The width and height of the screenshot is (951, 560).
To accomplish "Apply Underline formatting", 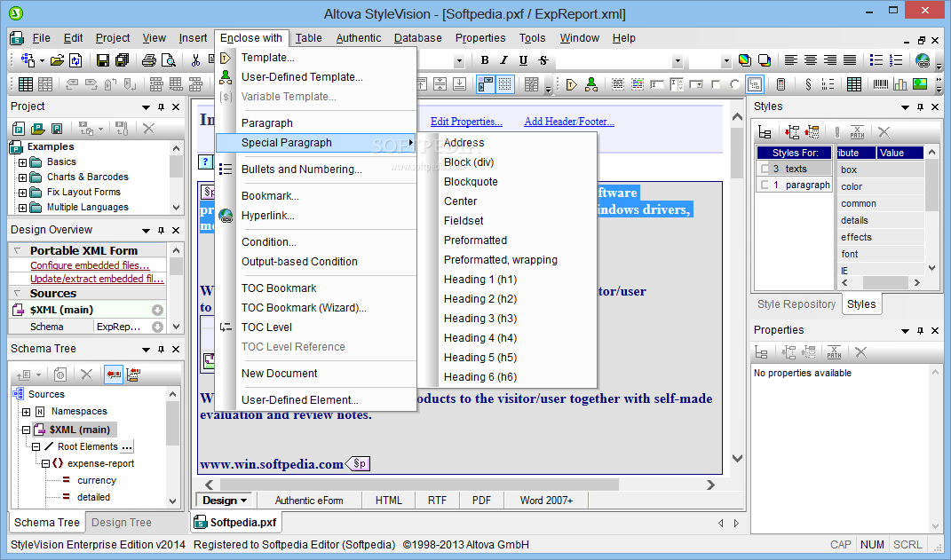I will point(523,60).
